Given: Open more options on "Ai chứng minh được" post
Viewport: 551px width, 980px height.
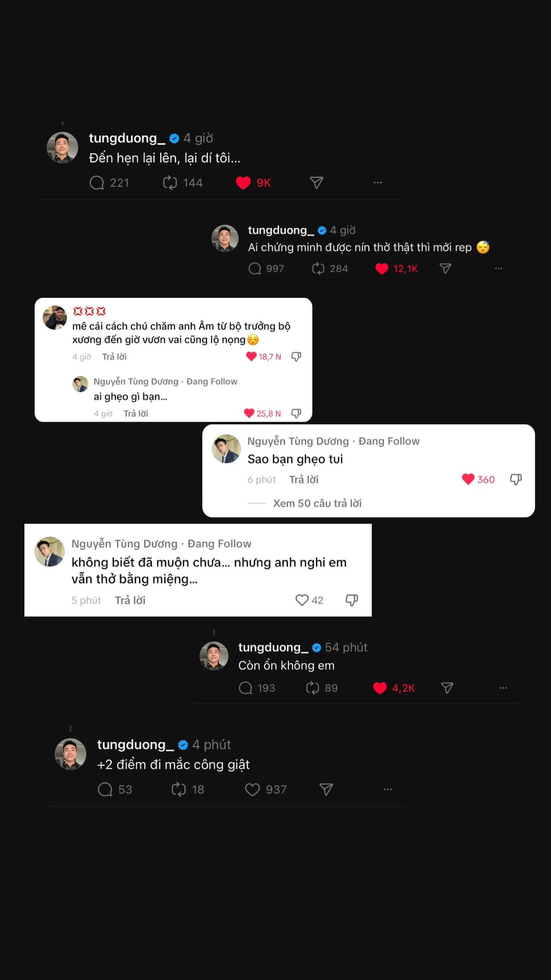Looking at the screenshot, I should tap(498, 268).
